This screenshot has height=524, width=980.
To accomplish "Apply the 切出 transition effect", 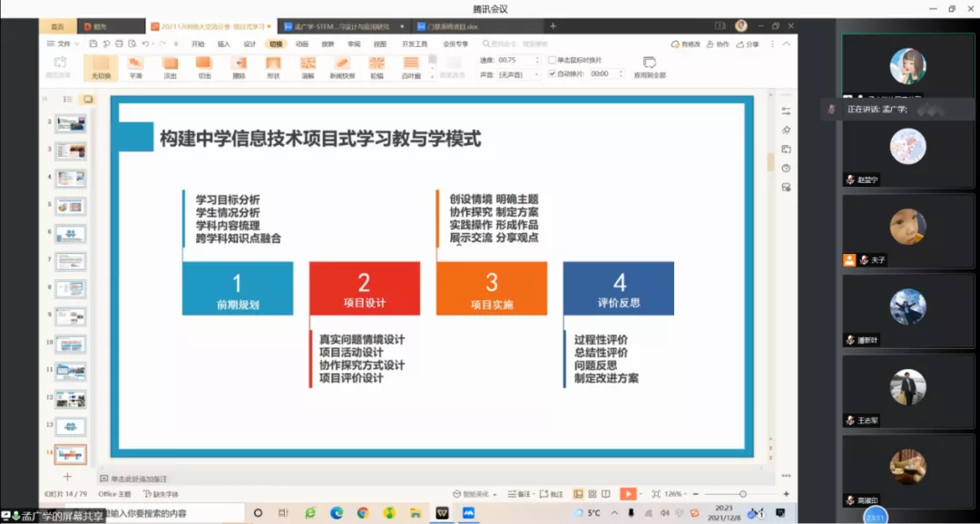I will (204, 67).
